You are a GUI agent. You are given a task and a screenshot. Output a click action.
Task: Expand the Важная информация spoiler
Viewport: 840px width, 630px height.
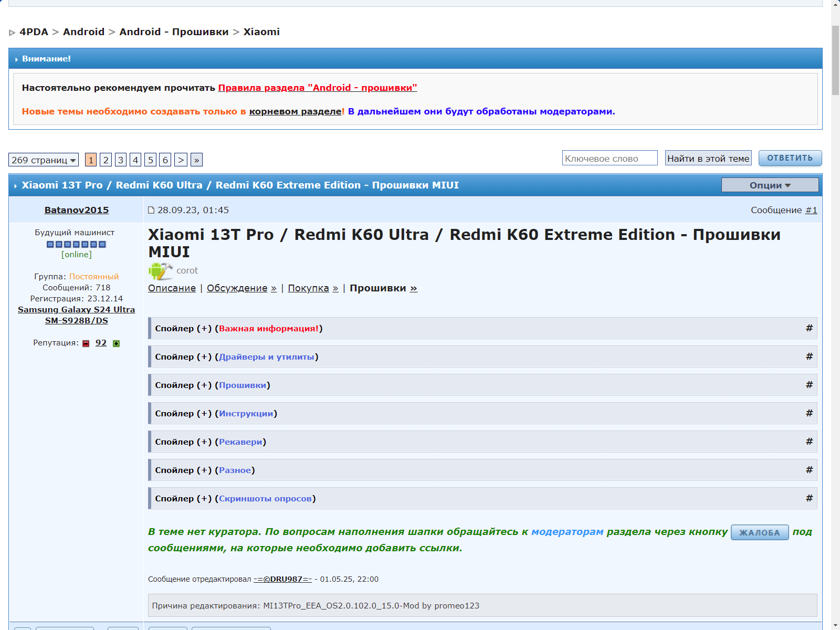pos(482,328)
